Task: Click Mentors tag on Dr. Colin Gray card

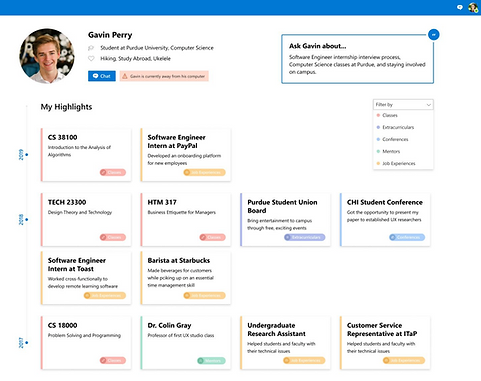Action: [x=211, y=361]
